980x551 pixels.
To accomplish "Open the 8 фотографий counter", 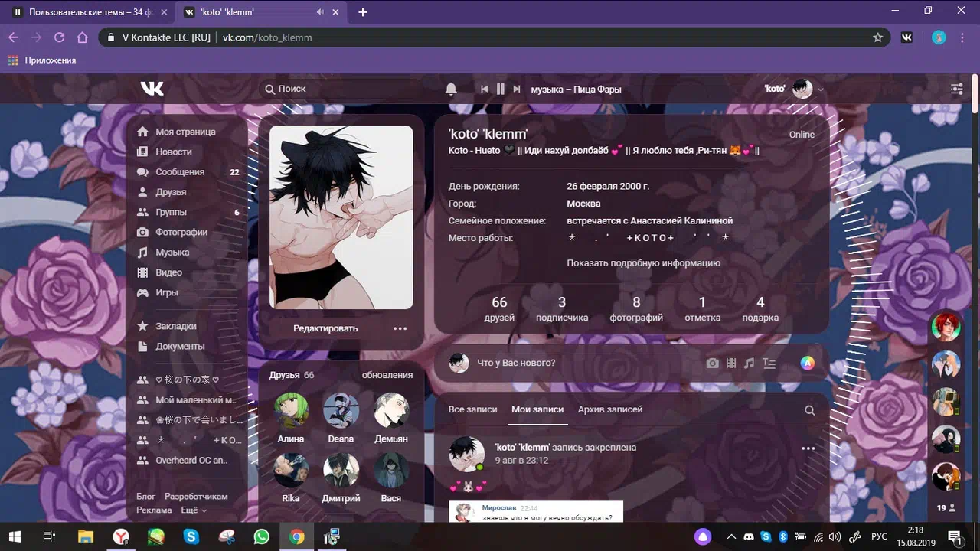I will pyautogui.click(x=636, y=308).
